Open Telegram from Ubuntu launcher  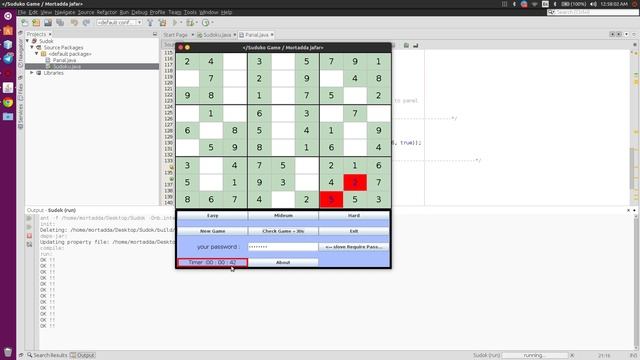pyautogui.click(x=8, y=59)
